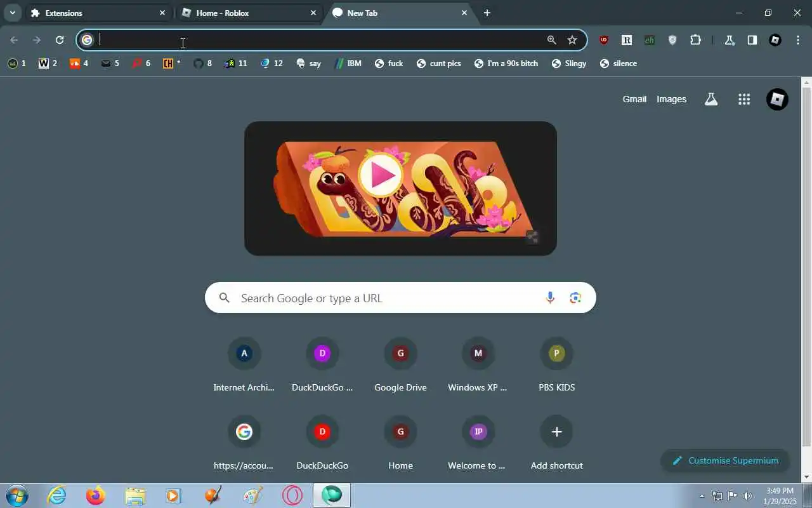Open the orange CH bookmark
The image size is (812, 508).
172,63
